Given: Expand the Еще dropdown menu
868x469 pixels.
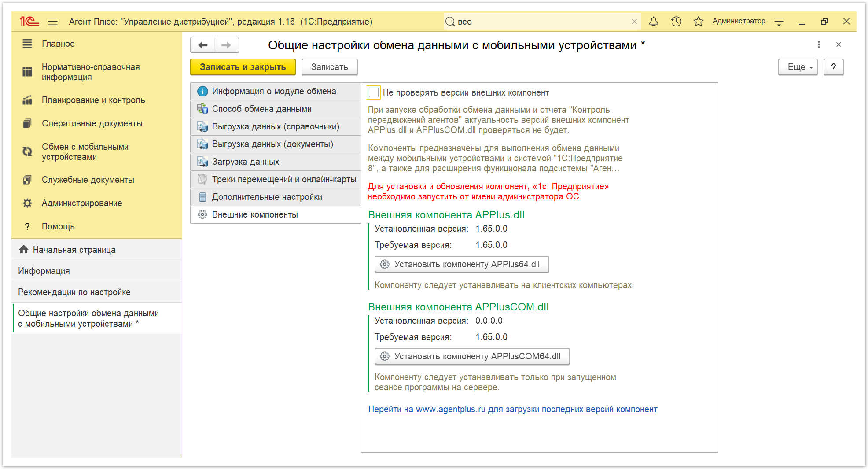Looking at the screenshot, I should (798, 67).
